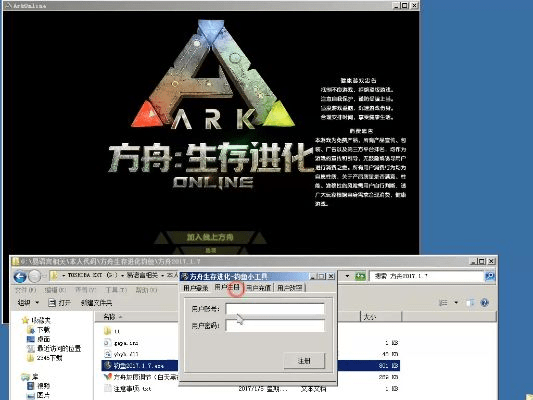Click the folder icon in Explorer address bar
The width and height of the screenshot is (533, 400).
[54, 276]
